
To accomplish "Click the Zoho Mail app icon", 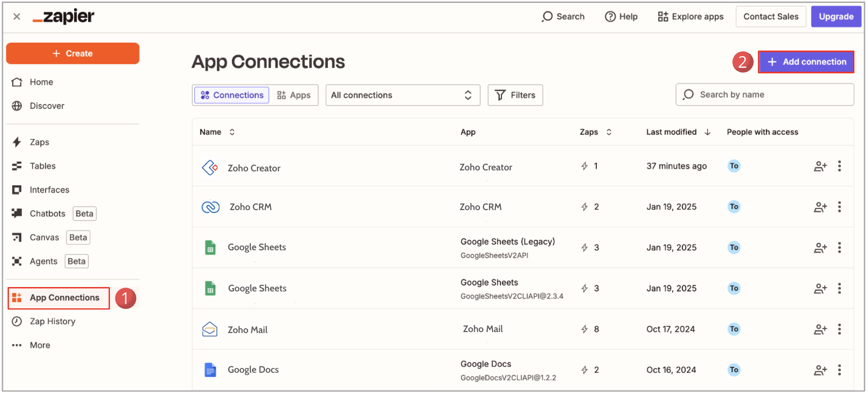I will point(210,330).
